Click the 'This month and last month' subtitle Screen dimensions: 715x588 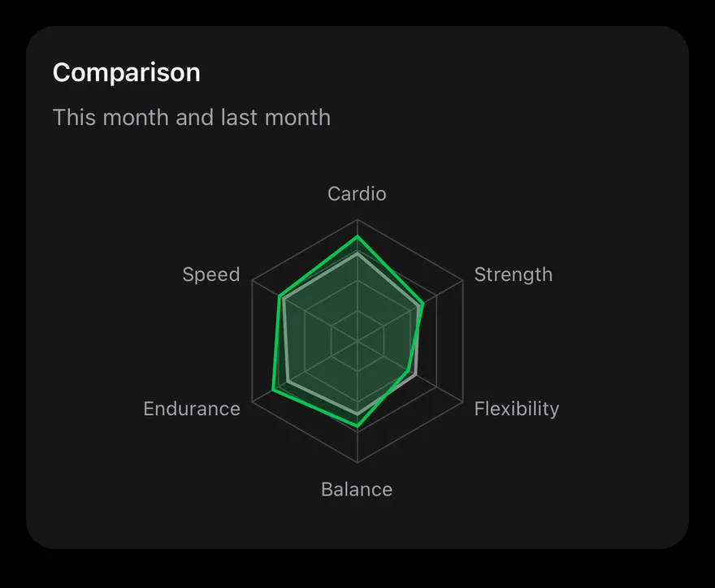point(192,117)
